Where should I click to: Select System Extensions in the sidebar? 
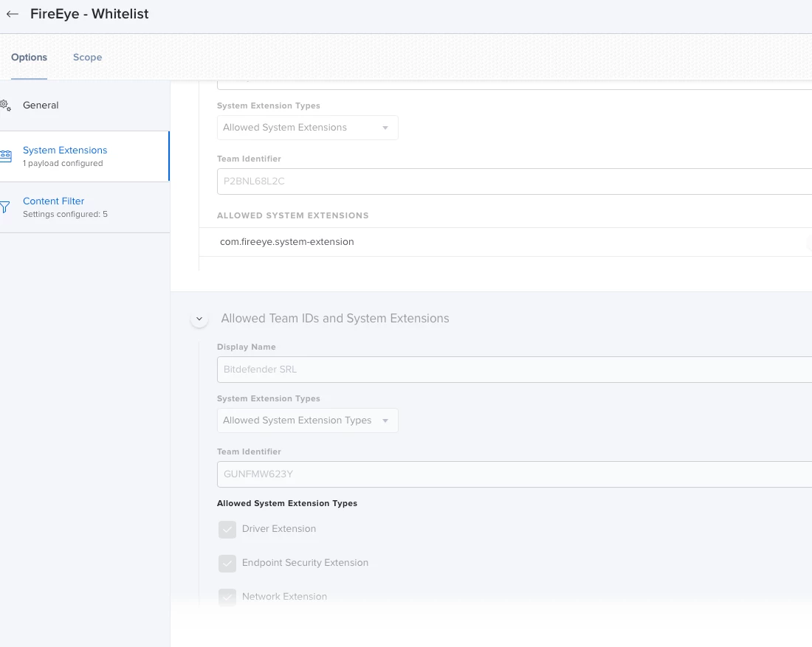click(x=85, y=156)
